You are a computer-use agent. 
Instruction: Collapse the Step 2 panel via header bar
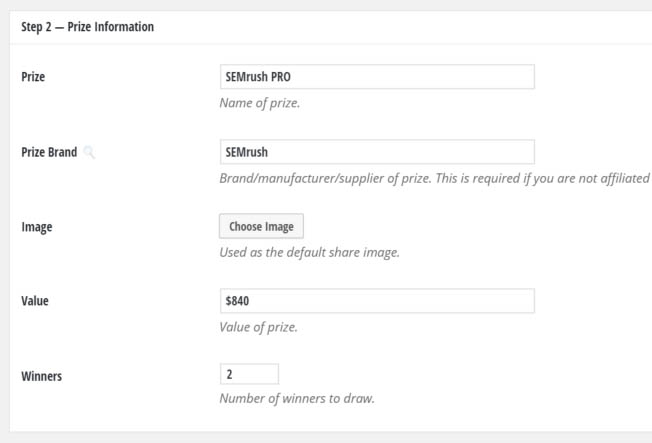400,27
